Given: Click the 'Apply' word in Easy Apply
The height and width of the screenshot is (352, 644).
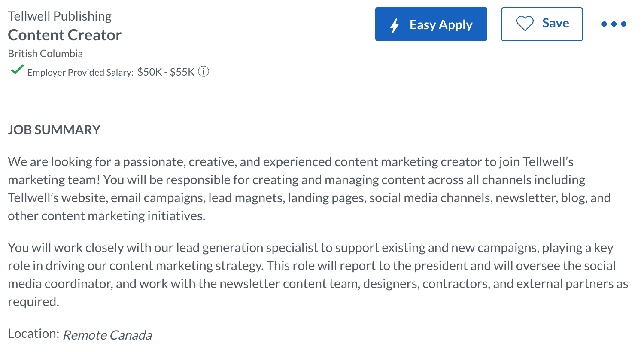Looking at the screenshot, I should [456, 25].
